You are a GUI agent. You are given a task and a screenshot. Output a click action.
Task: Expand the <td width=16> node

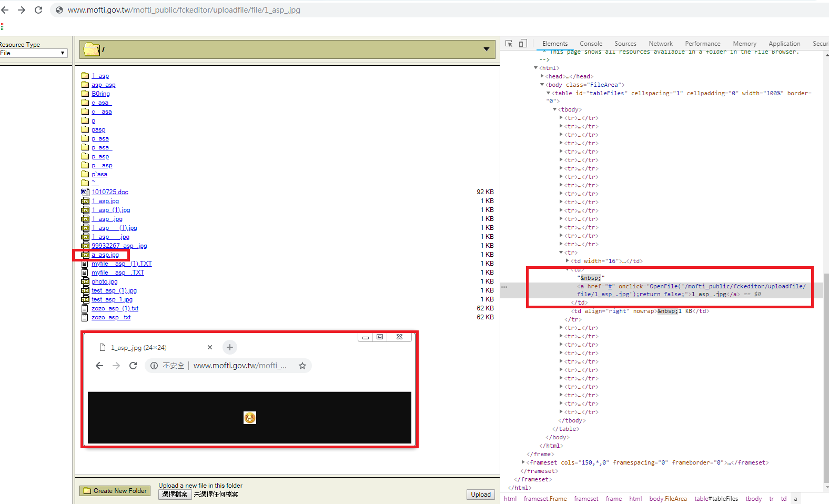(568, 261)
